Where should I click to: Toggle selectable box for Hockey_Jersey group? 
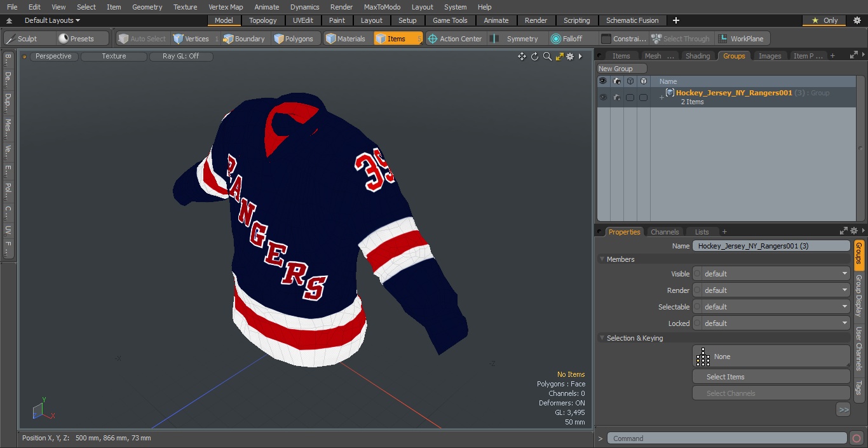tap(630, 97)
